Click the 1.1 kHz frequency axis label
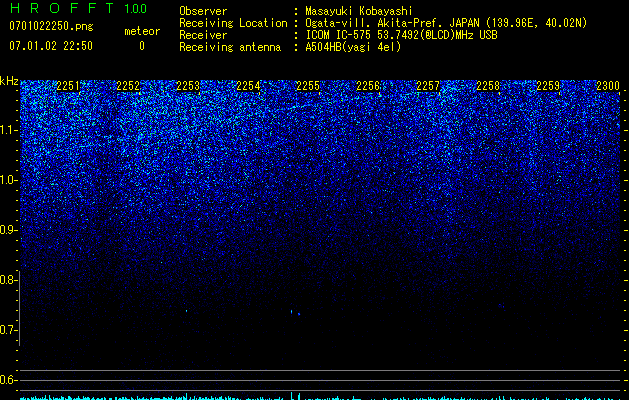Image resolution: width=629 pixels, height=400 pixels. coord(8,130)
